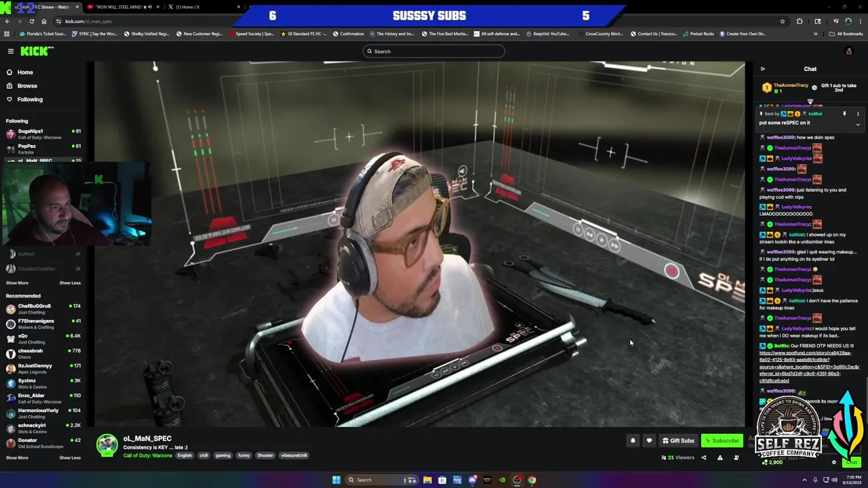
Task: Show Less in Recommended list
Action: click(x=70, y=457)
